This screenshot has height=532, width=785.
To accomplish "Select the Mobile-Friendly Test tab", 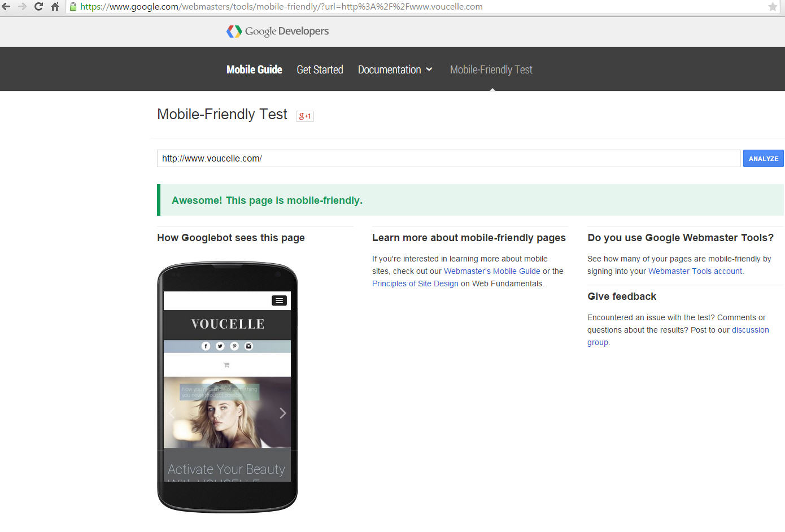I will pos(491,69).
